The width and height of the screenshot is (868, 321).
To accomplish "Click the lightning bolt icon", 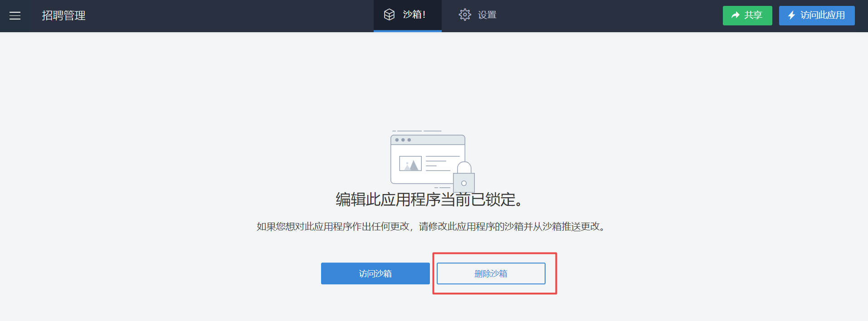I will point(791,15).
